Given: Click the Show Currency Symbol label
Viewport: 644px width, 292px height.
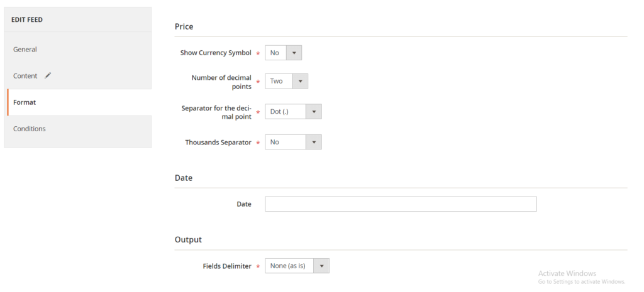Looking at the screenshot, I should click(216, 53).
